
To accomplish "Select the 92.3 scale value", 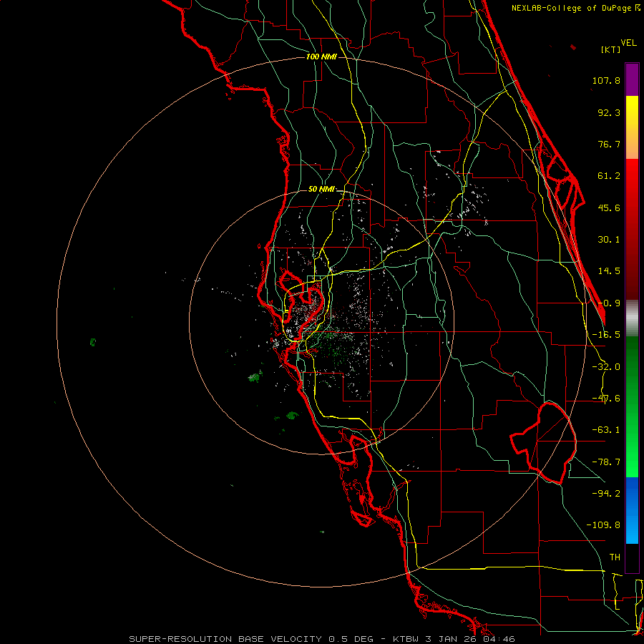I will coord(609,112).
